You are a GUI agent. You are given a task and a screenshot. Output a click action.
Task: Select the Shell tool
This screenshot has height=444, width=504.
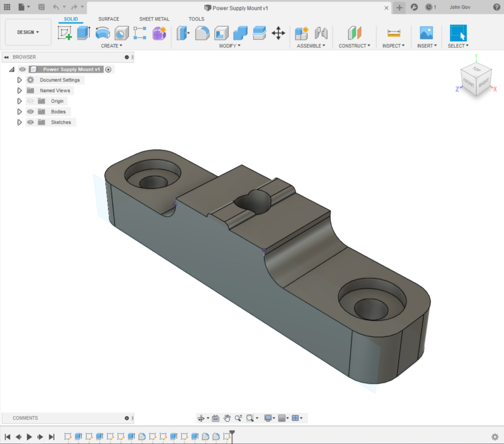[x=221, y=33]
